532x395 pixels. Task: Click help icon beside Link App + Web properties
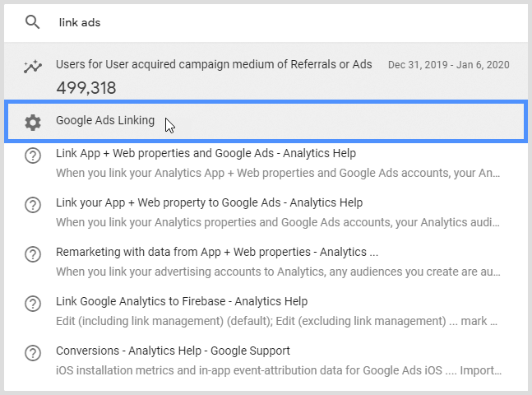(33, 156)
